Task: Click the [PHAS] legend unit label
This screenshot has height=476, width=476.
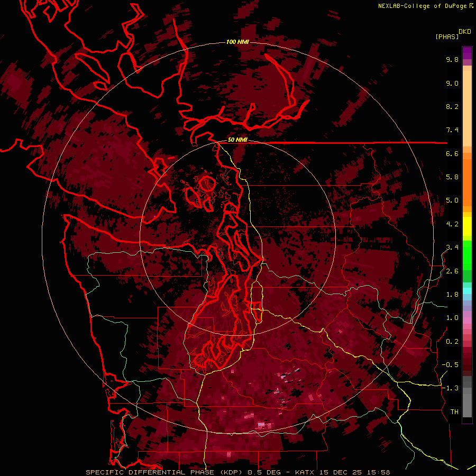Action: coord(447,36)
